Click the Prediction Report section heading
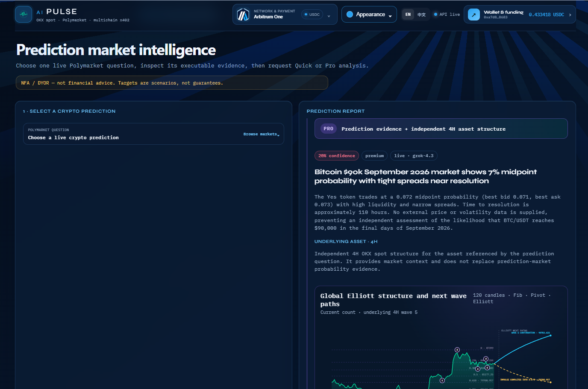588x389 pixels. (335, 111)
